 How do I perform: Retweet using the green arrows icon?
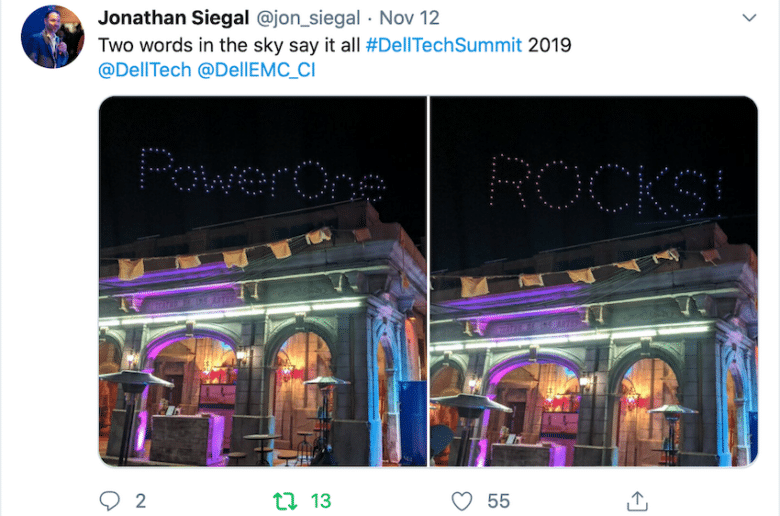click(x=285, y=501)
